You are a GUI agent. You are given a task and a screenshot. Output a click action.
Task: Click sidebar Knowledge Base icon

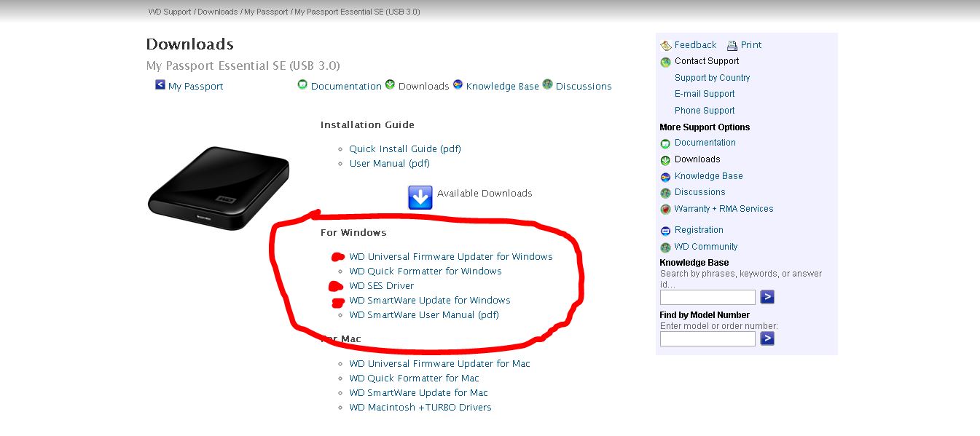click(x=665, y=177)
